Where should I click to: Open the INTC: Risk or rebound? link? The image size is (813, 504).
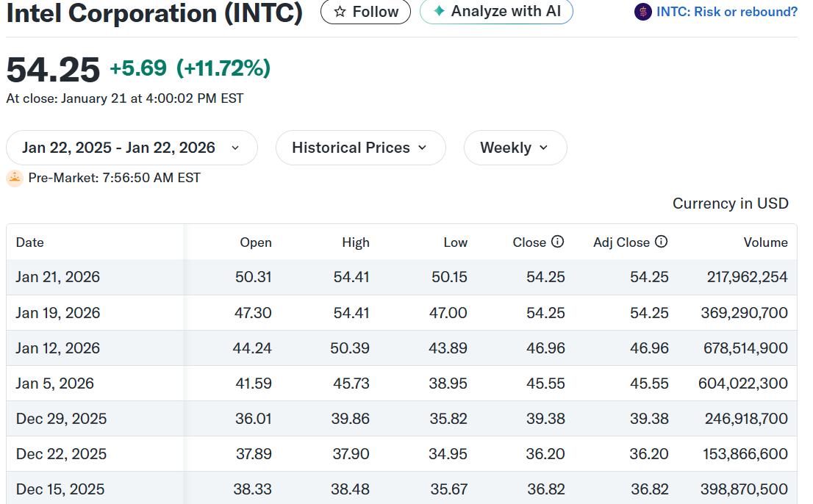coord(726,12)
